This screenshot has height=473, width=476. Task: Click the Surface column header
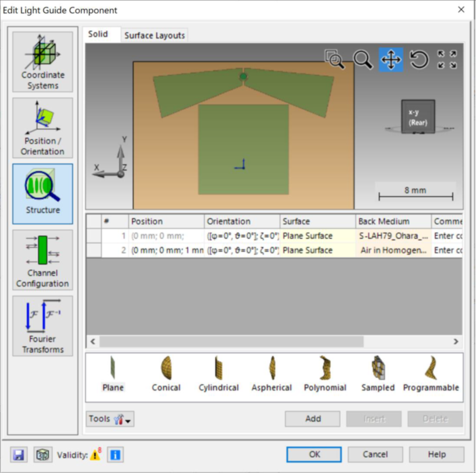click(317, 221)
